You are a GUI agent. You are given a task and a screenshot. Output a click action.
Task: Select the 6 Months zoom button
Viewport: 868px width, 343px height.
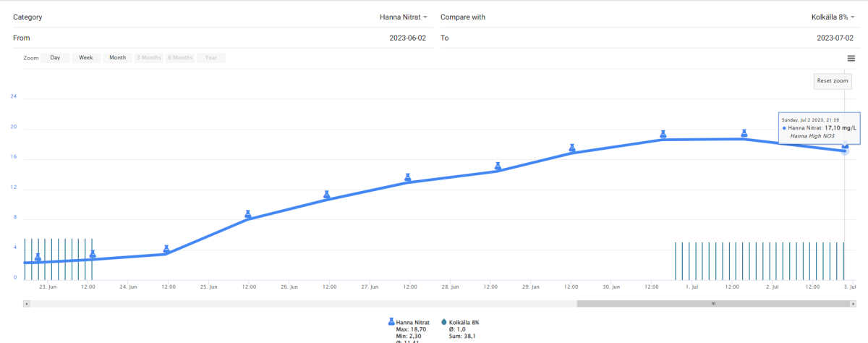point(180,58)
